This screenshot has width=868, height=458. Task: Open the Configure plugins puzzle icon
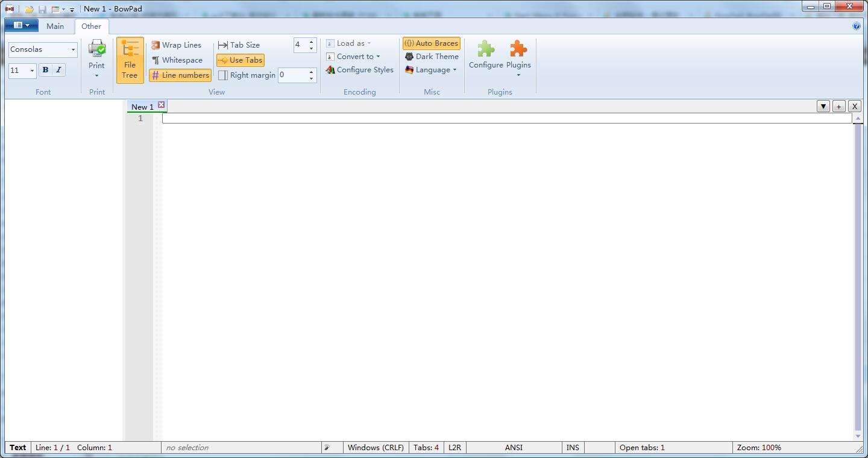click(486, 49)
